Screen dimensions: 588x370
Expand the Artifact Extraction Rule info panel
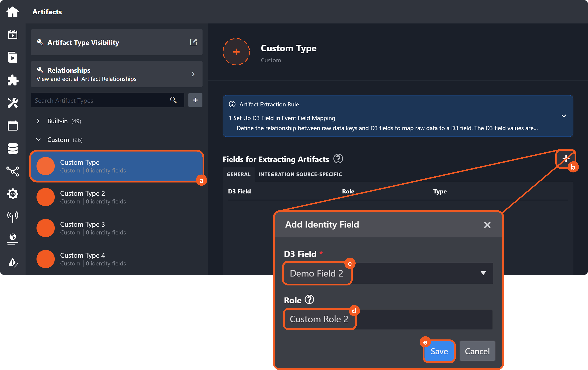564,116
